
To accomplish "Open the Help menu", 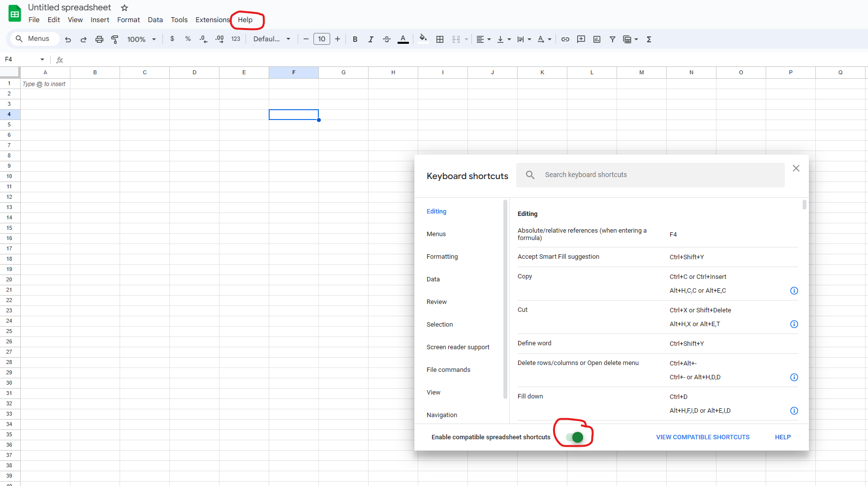I will (x=245, y=20).
